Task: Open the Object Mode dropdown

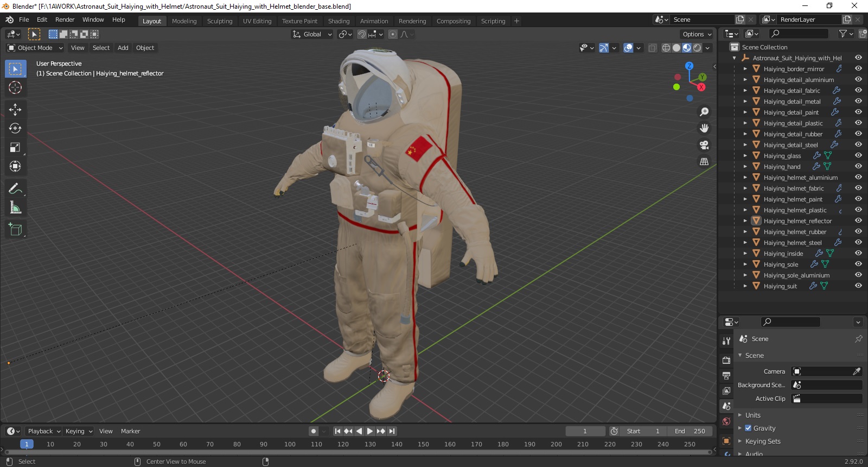Action: tap(35, 48)
